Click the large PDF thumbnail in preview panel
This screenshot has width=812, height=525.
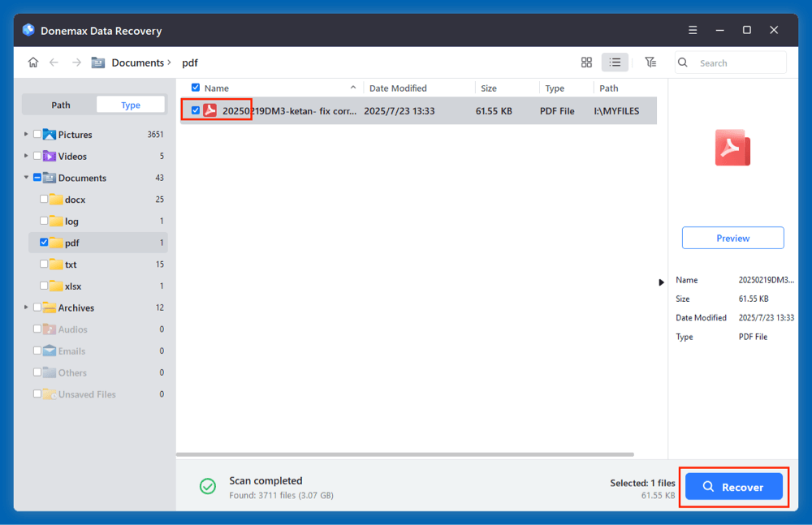point(732,148)
